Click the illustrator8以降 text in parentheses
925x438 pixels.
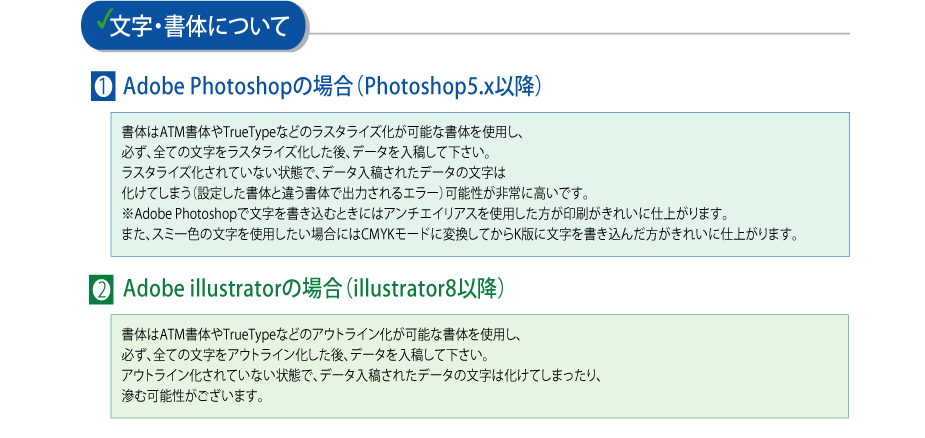[x=424, y=289]
